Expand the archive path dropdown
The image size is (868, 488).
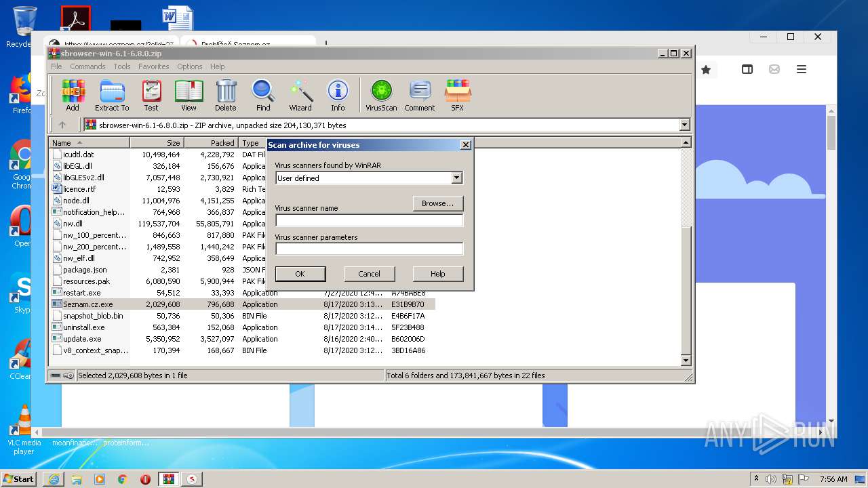(684, 125)
